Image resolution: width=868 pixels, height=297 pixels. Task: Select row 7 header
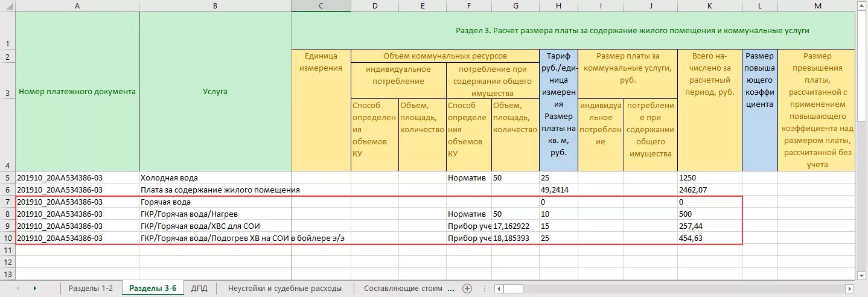tap(7, 202)
